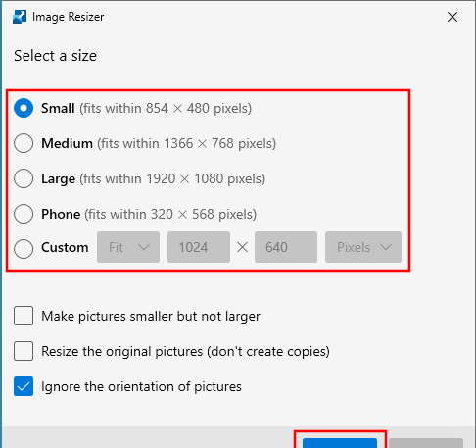Check Make pictures smaller but not larger
The image size is (476, 448).
click(x=24, y=316)
